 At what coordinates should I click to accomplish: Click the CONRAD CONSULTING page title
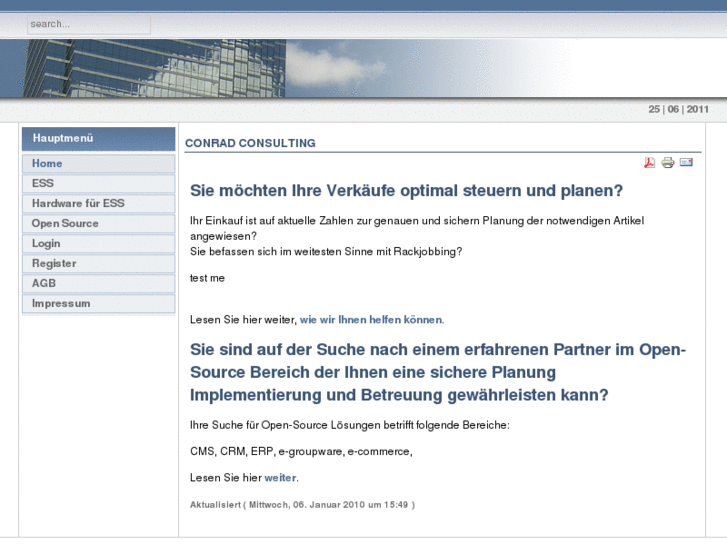click(250, 143)
